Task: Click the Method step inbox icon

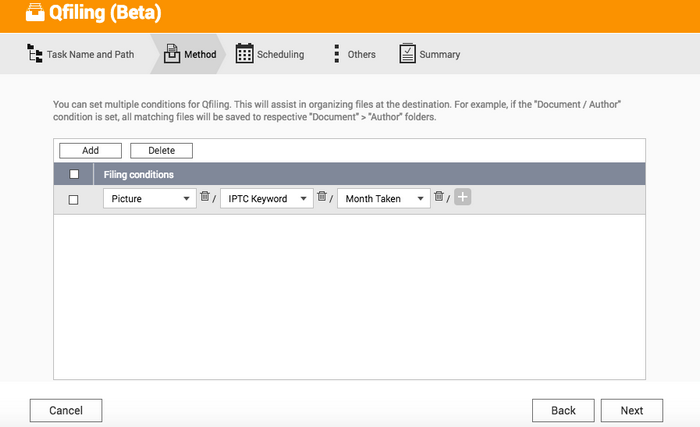Action: pyautogui.click(x=172, y=54)
